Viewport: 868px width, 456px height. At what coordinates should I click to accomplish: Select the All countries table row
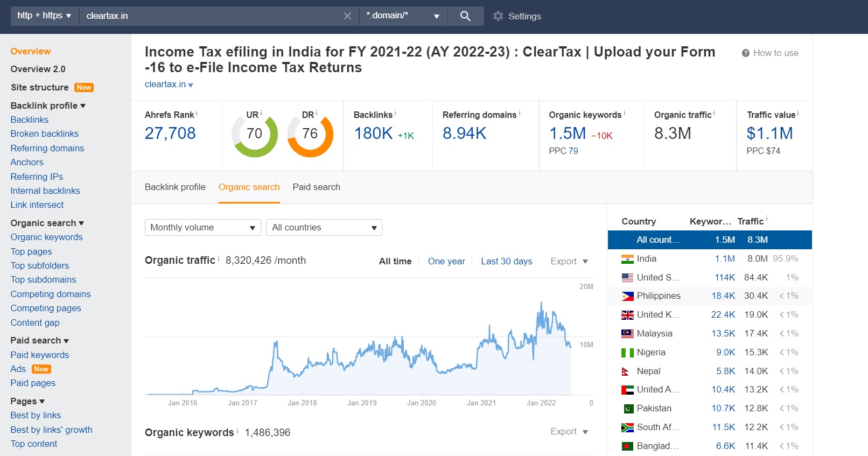710,240
